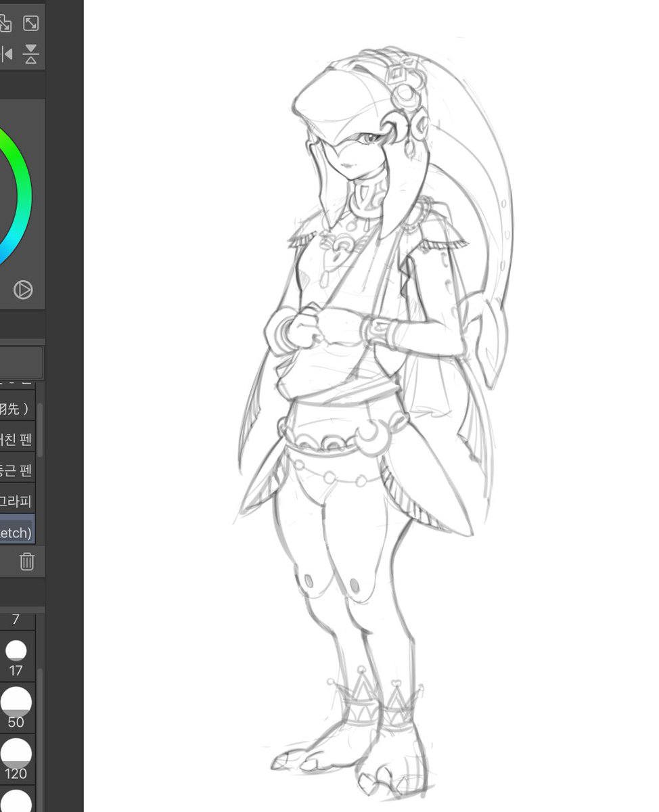Select the brush ending in '羽先 )'
The height and width of the screenshot is (812, 659).
click(18, 408)
